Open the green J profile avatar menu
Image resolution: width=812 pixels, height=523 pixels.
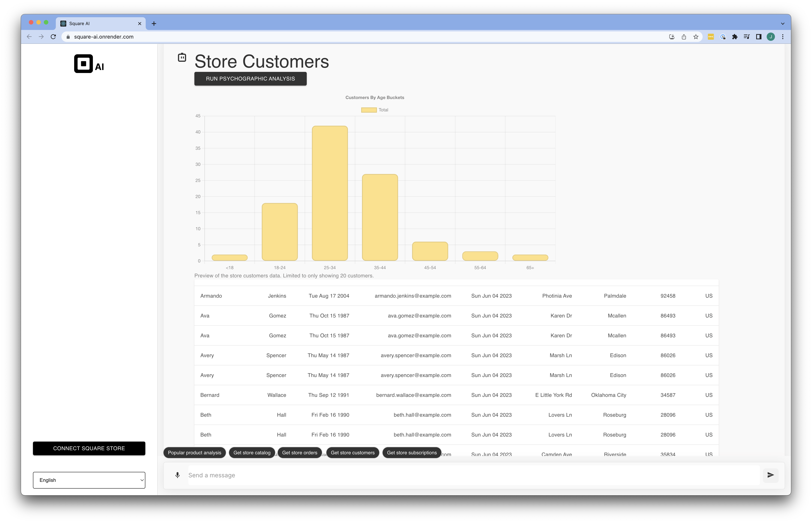click(771, 37)
